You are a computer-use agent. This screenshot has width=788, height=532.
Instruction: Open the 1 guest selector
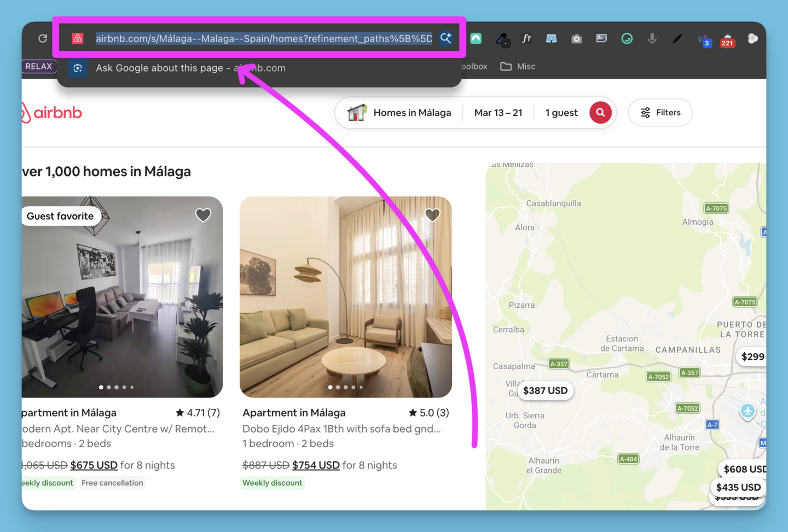pyautogui.click(x=561, y=112)
